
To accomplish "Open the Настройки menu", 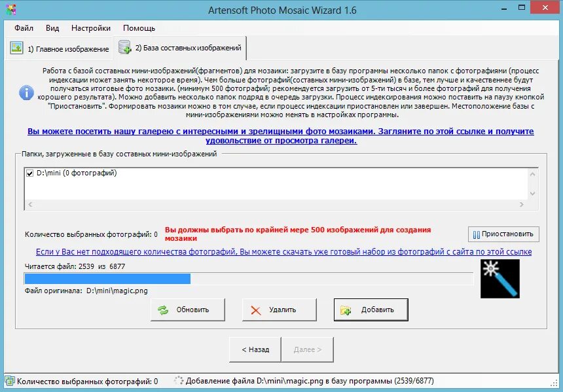I will pyautogui.click(x=91, y=28).
